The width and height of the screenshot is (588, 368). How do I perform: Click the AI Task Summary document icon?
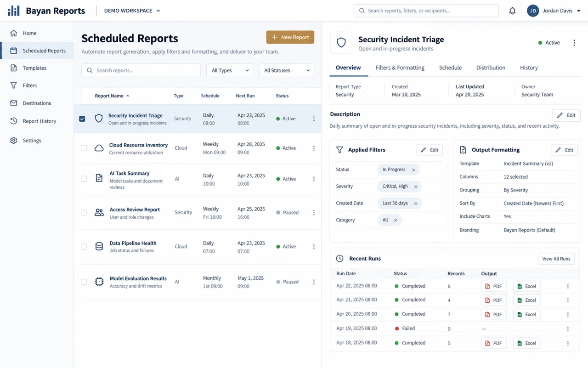tap(99, 178)
